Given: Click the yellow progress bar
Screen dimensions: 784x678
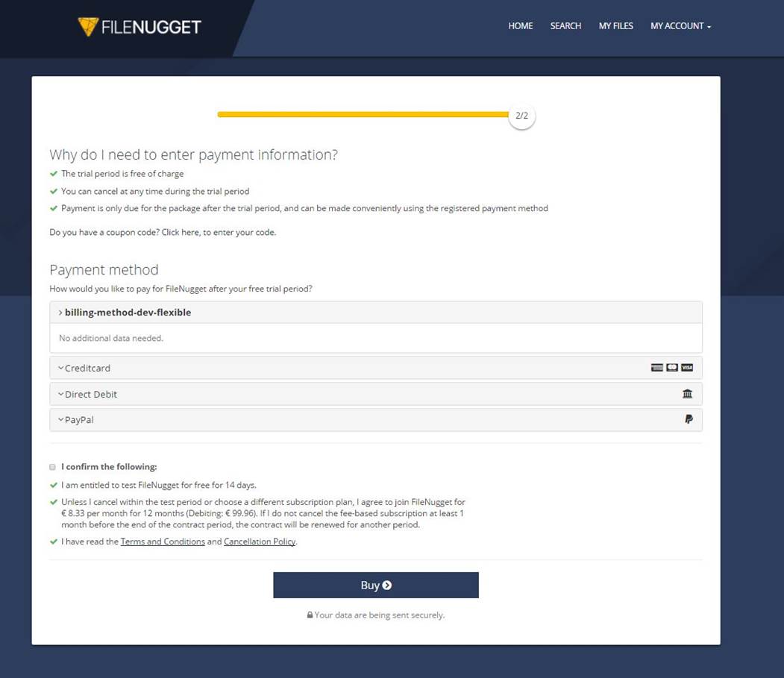Looking at the screenshot, I should coord(363,115).
